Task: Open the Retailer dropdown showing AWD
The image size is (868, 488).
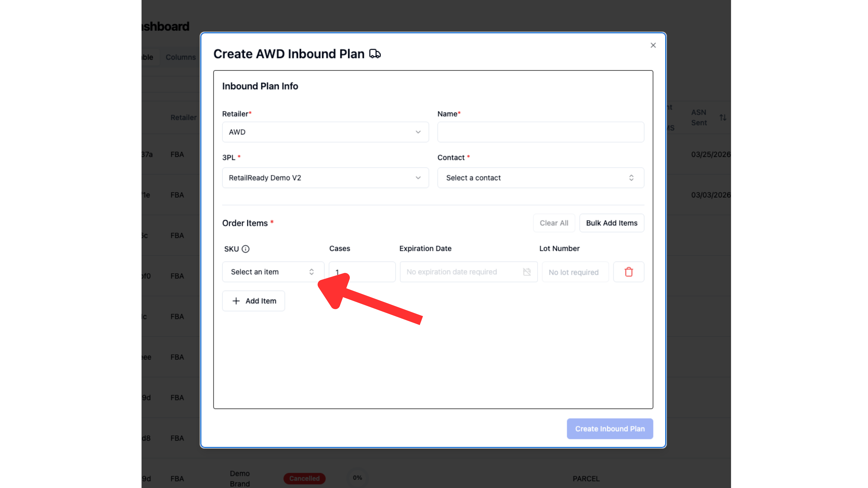Action: (325, 132)
